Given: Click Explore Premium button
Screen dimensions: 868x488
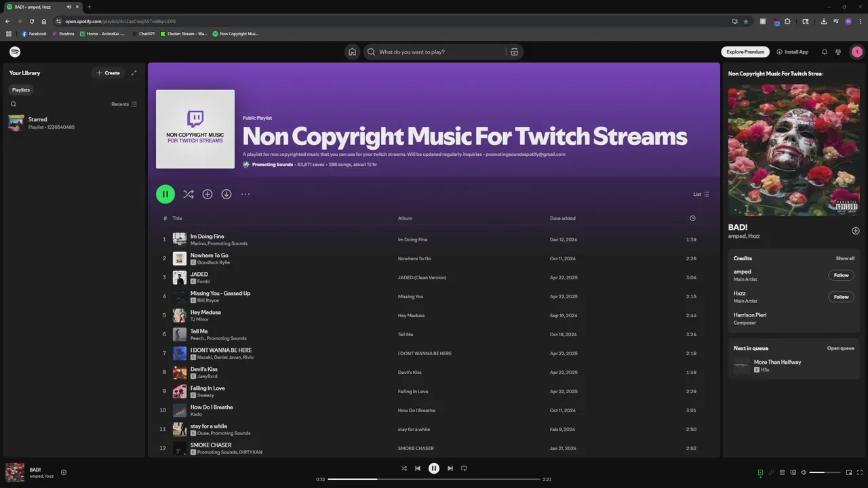Looking at the screenshot, I should (x=745, y=52).
